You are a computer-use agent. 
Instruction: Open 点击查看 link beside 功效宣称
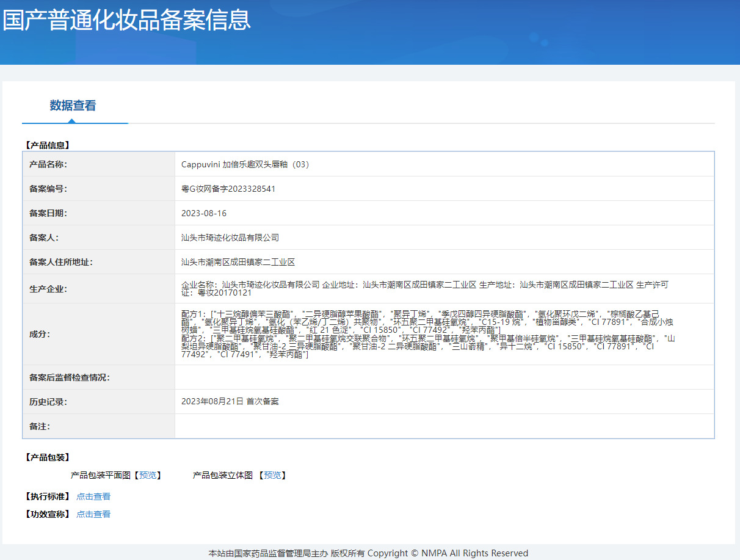tap(93, 514)
